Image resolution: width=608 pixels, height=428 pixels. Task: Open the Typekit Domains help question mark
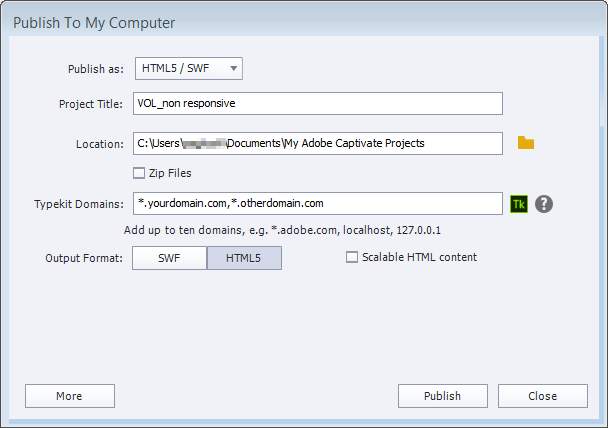[x=544, y=204]
